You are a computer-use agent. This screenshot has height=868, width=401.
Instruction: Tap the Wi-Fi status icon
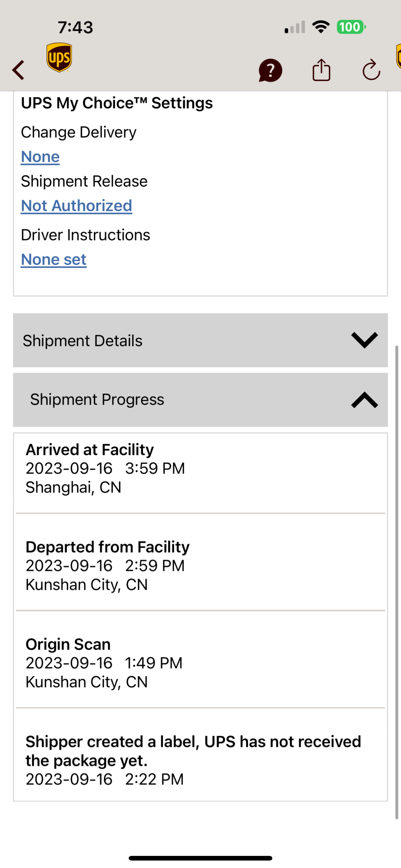tap(321, 27)
